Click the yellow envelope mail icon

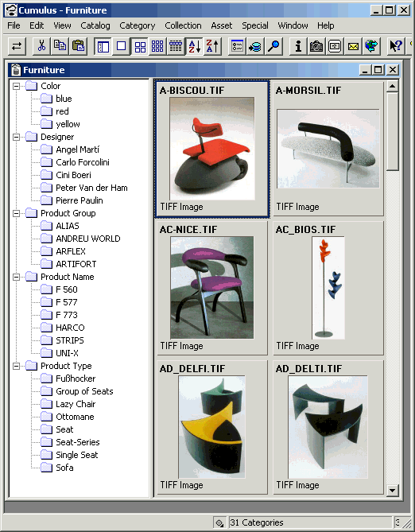[x=353, y=46]
